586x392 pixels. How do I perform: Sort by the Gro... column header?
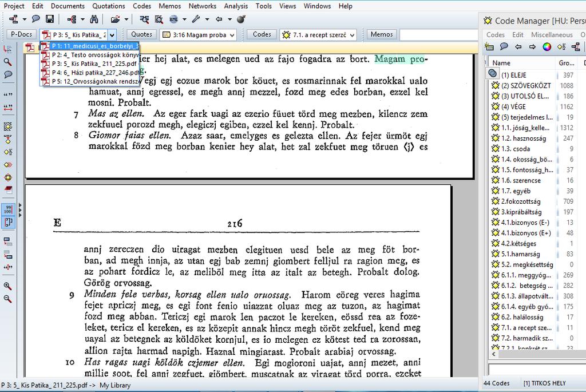pos(566,63)
